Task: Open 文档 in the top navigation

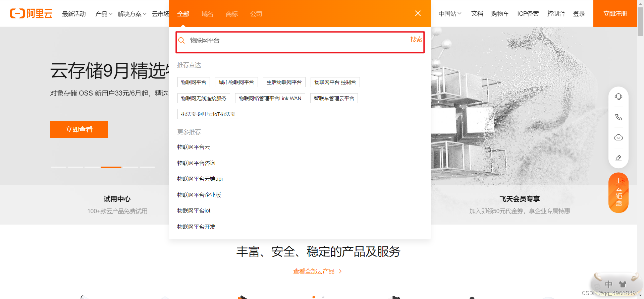Action: pos(477,14)
